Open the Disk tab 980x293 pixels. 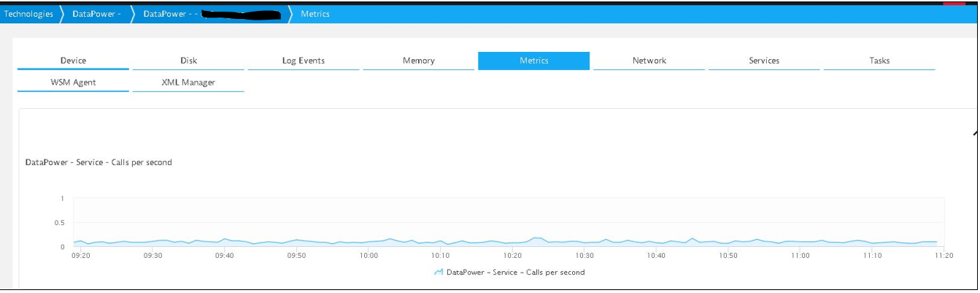pos(188,61)
